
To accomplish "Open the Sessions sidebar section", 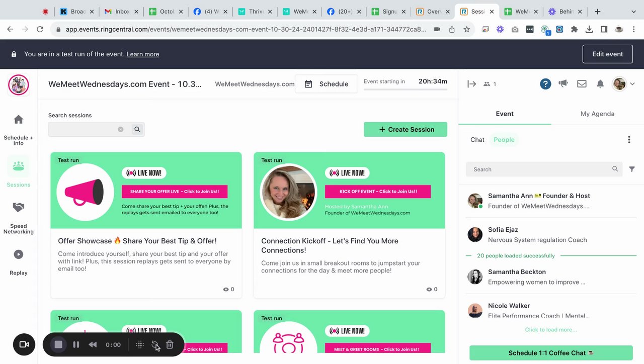I will pyautogui.click(x=18, y=172).
